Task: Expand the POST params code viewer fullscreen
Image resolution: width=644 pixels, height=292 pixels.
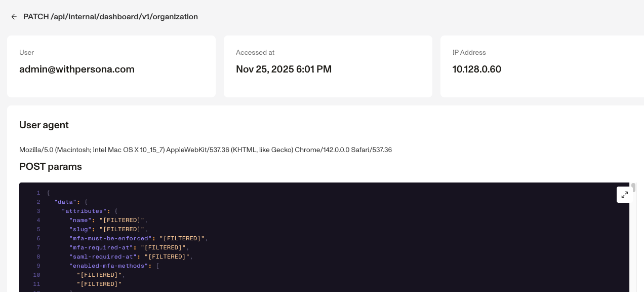Action: [624, 195]
